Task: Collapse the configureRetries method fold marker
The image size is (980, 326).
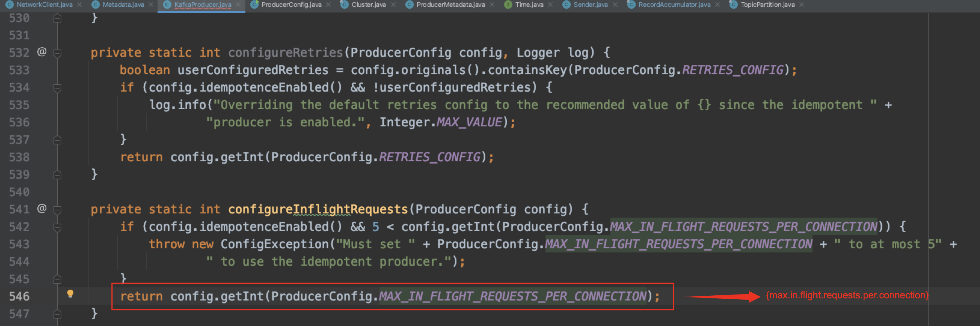Action: (57, 53)
